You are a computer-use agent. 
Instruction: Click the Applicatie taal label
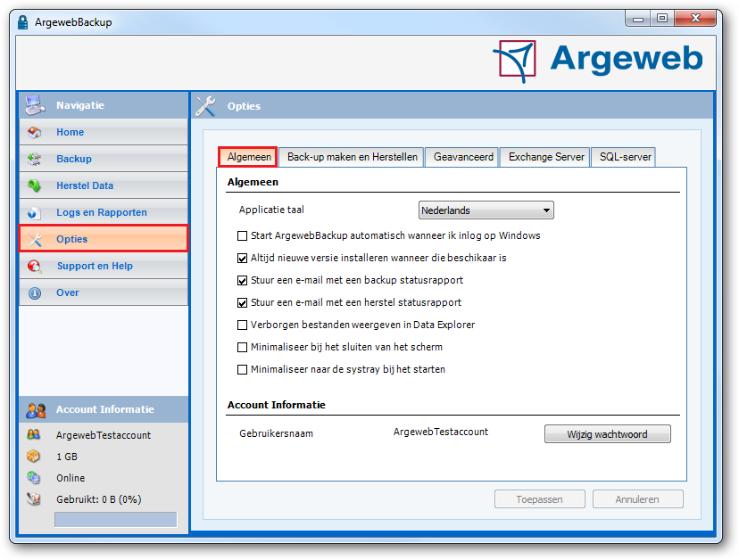click(271, 210)
